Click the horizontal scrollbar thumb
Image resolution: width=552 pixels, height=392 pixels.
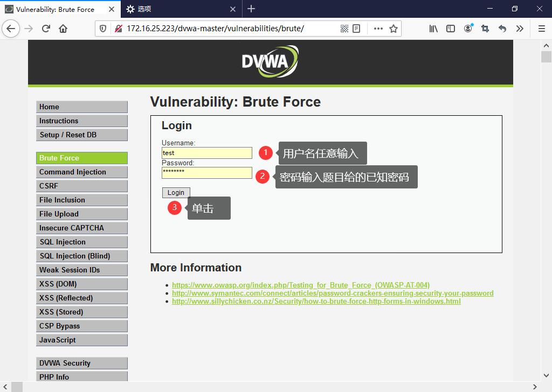pyautogui.click(x=17, y=387)
